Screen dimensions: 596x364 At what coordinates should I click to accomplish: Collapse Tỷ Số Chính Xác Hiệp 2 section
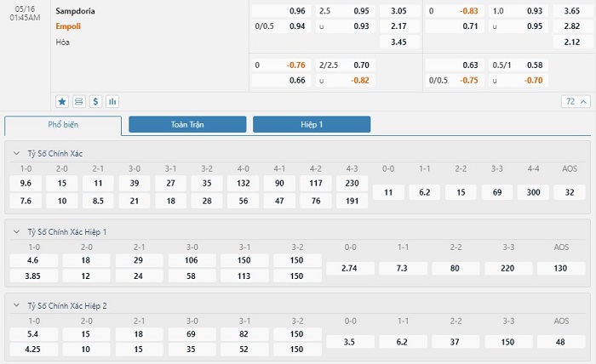(16, 305)
